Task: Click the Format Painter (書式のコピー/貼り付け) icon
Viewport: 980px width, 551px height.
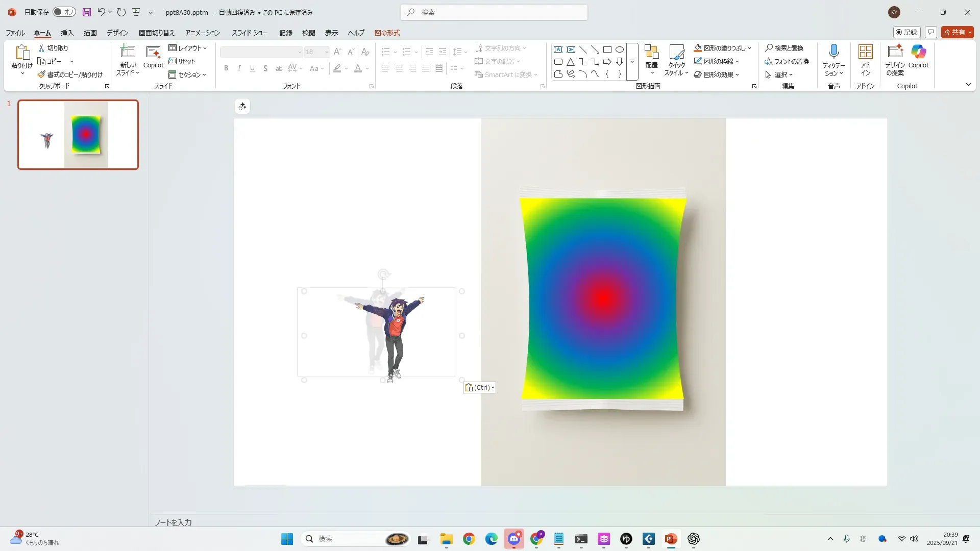Action: tap(42, 74)
